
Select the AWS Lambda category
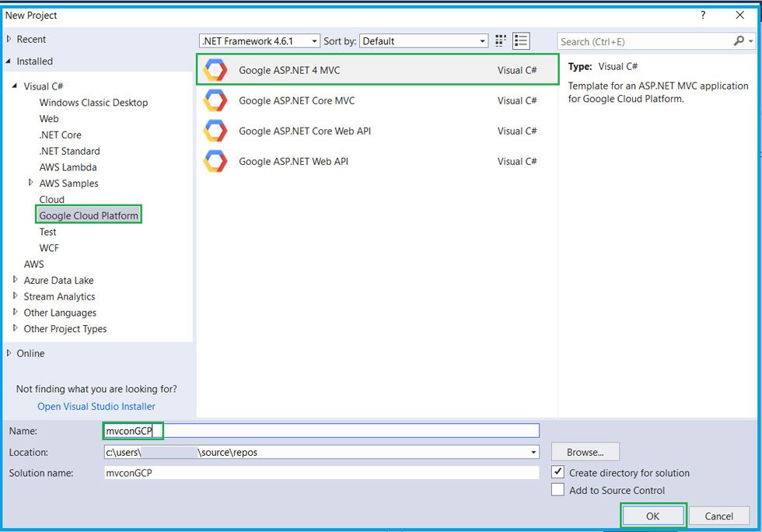(68, 167)
